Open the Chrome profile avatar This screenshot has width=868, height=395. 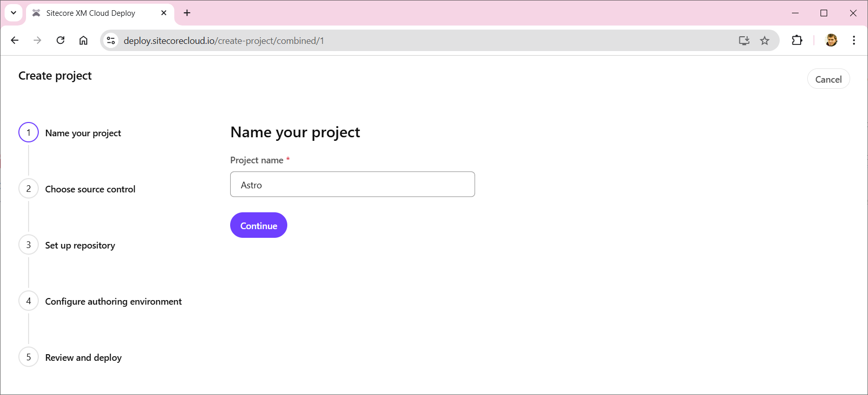[x=831, y=40]
